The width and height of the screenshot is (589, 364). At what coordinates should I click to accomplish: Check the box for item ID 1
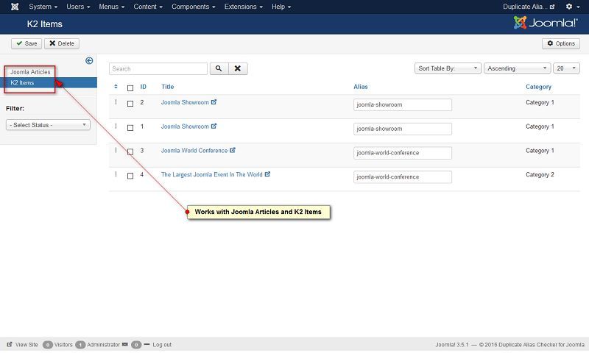point(130,128)
